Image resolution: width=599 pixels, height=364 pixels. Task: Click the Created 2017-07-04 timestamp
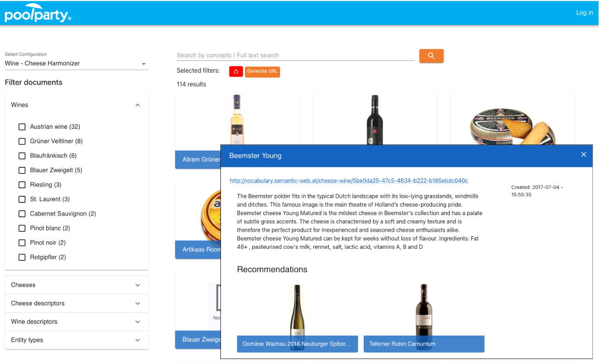pos(537,191)
